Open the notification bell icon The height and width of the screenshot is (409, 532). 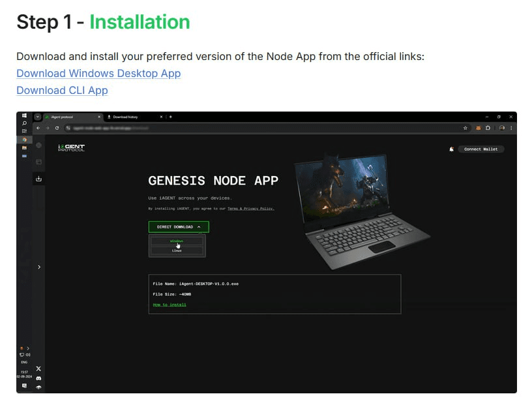click(452, 149)
